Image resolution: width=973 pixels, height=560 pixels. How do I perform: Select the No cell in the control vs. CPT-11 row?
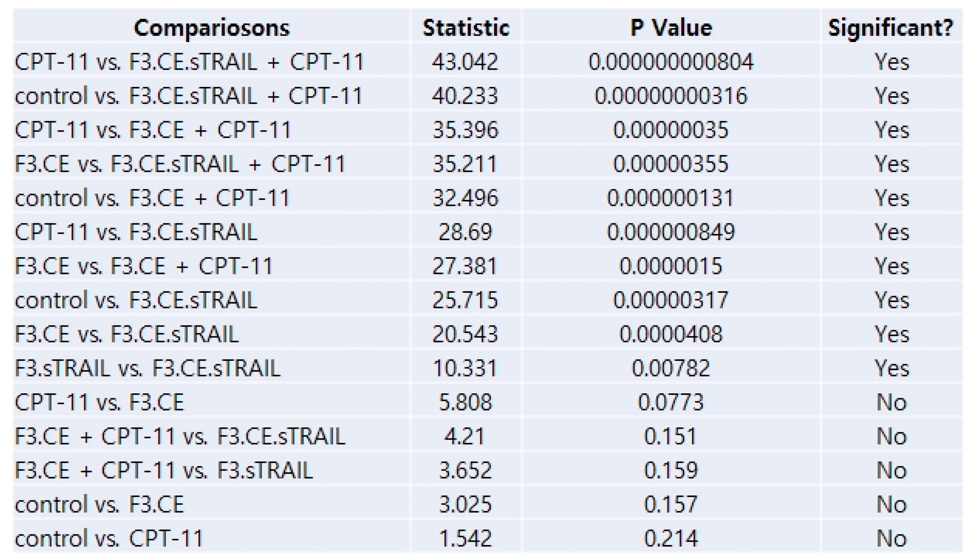click(891, 538)
